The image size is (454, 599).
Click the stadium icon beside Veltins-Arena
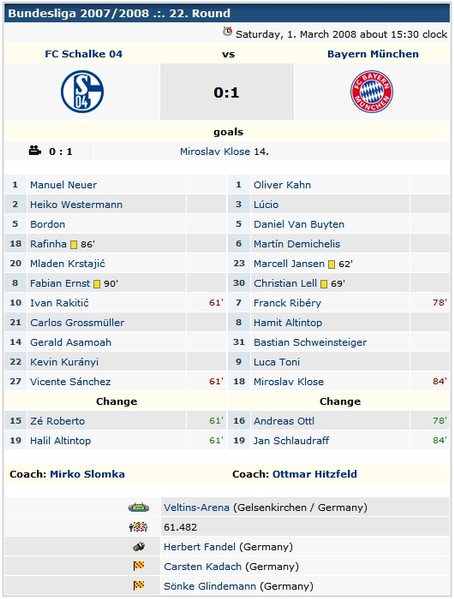coord(138,507)
